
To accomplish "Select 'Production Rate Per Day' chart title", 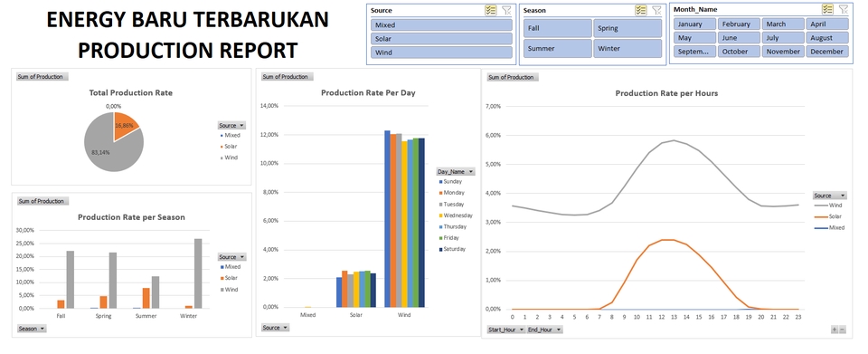I will click(368, 93).
